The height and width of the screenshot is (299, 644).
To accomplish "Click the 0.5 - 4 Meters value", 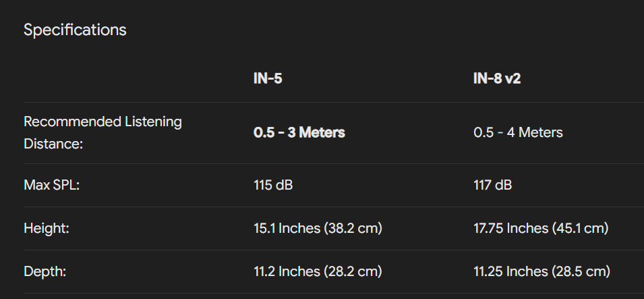I will (518, 132).
